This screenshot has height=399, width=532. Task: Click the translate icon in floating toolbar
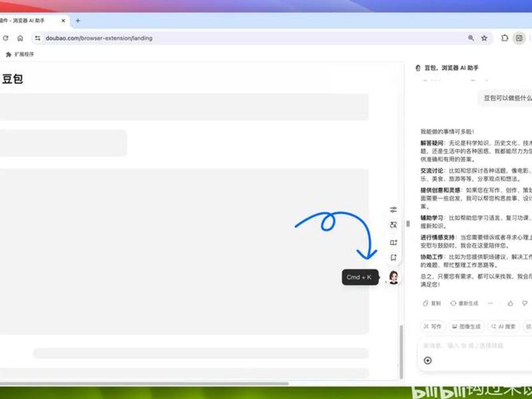(393, 225)
